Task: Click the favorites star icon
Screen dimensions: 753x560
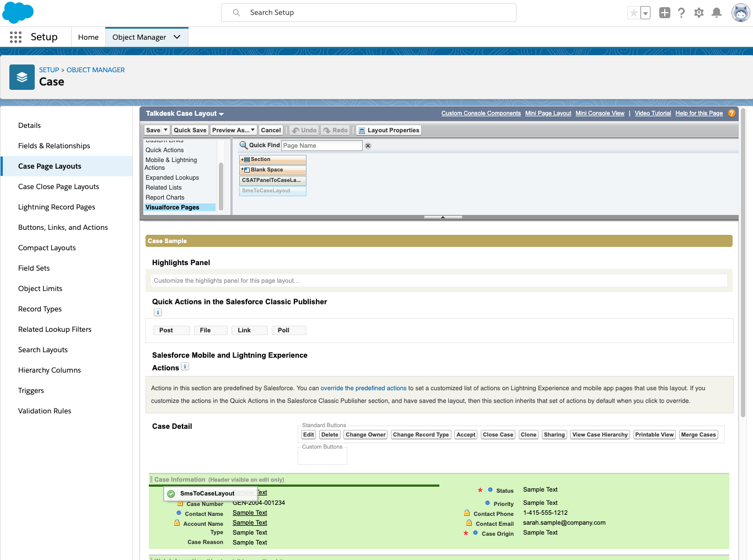Action: click(x=634, y=13)
